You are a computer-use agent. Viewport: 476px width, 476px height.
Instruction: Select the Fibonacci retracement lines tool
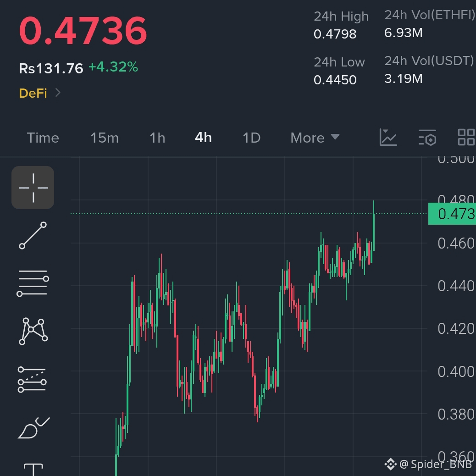pyautogui.click(x=32, y=379)
